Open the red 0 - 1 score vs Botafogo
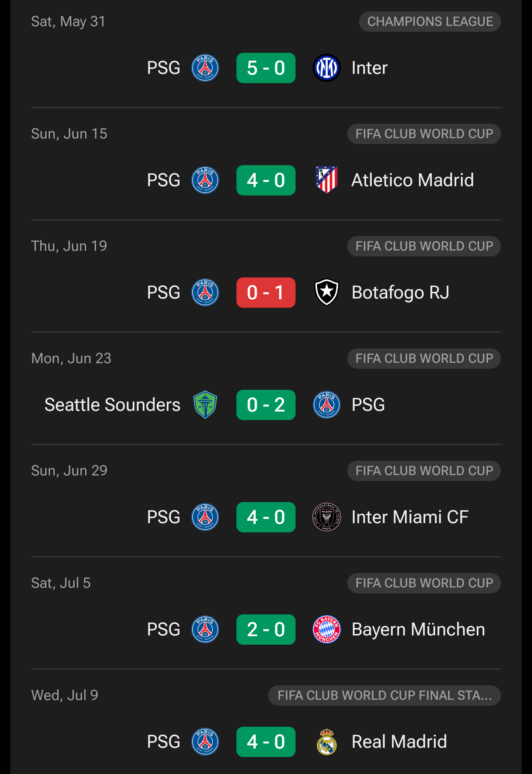Viewport: 532px width, 774px height. [x=266, y=293]
